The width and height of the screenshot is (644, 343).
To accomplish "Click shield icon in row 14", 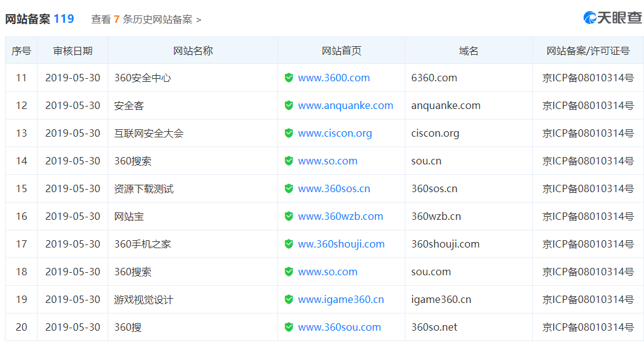I will pyautogui.click(x=288, y=161).
